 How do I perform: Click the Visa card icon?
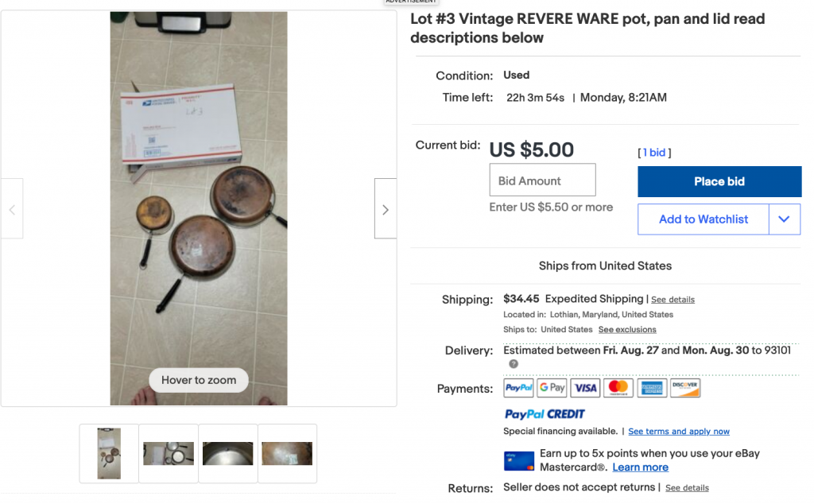tap(585, 388)
